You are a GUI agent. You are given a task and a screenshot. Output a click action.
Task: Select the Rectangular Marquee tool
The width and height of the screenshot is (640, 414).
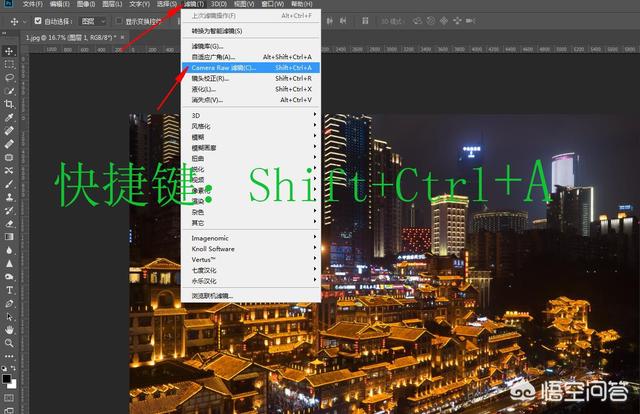(x=9, y=65)
